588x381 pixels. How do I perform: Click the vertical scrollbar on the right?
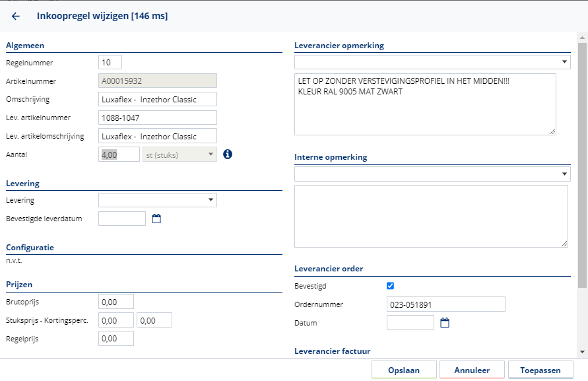582,165
